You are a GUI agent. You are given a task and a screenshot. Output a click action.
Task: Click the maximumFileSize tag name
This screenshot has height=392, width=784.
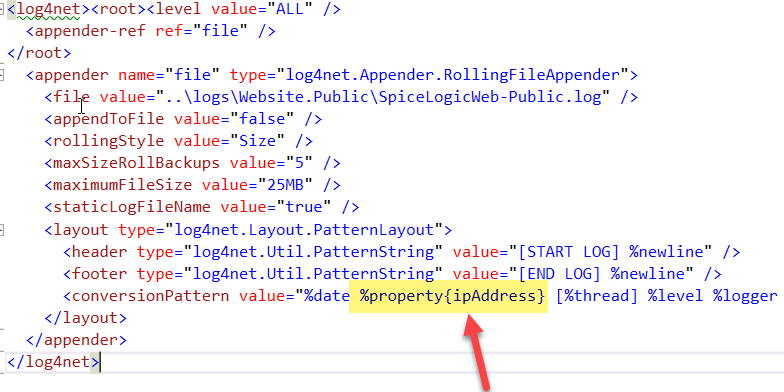(x=122, y=185)
